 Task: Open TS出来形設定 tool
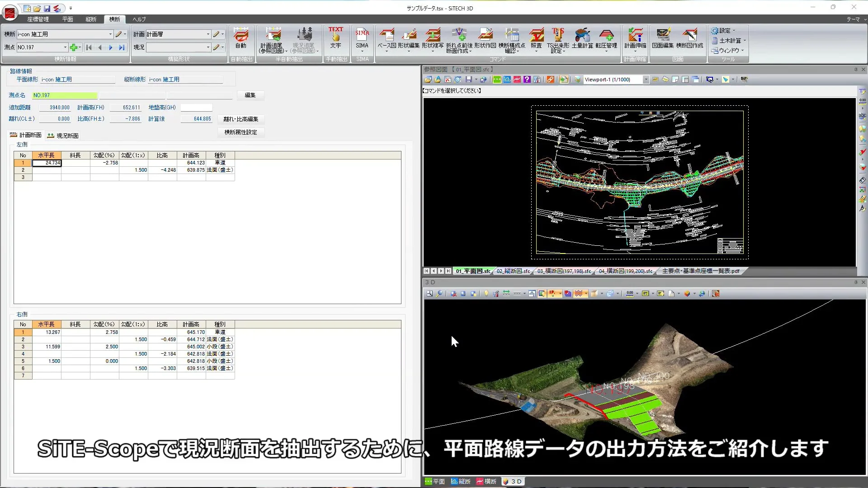[x=558, y=40]
